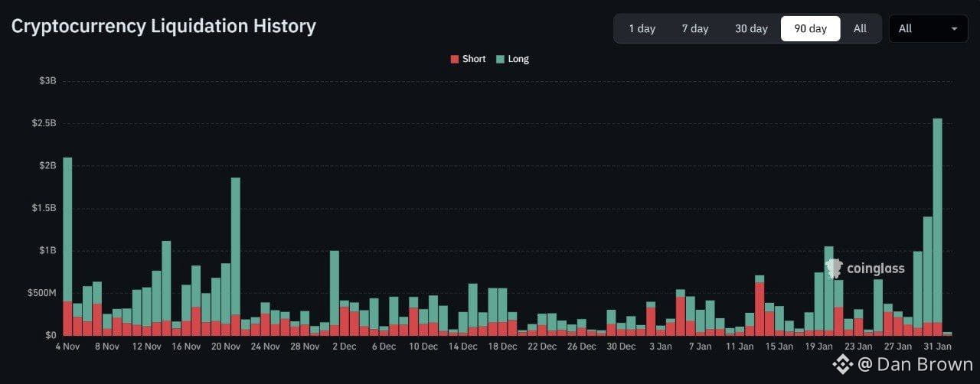This screenshot has height=384, width=980.
Task: Click the 4 Nov x-axis date
Action: pos(67,347)
